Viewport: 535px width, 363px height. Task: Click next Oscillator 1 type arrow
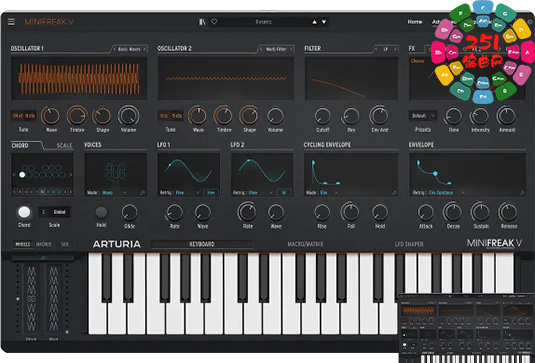pos(144,49)
